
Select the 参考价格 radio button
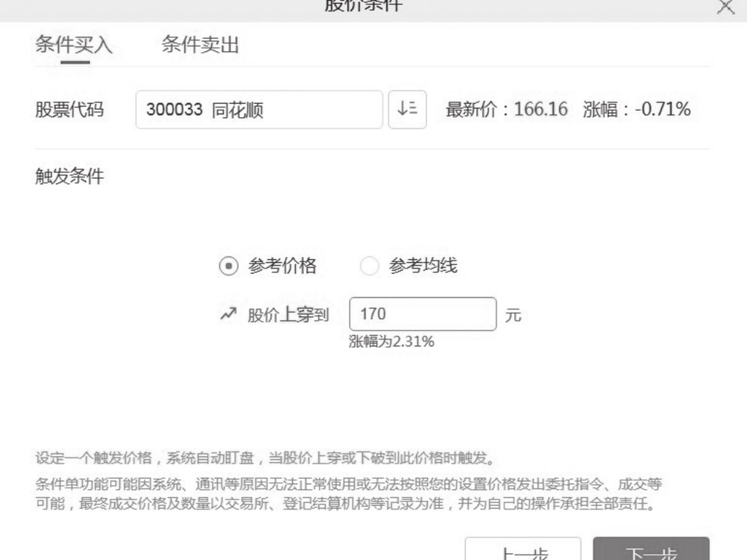tap(229, 266)
